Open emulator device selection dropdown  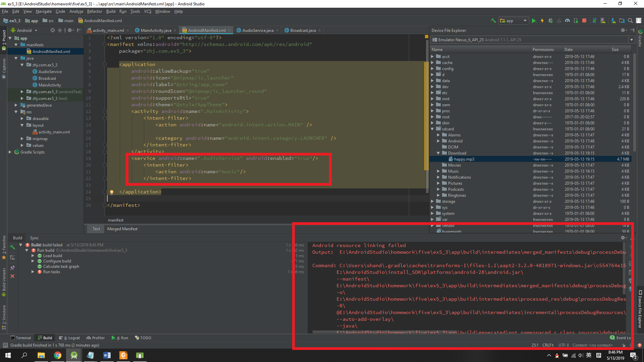pyautogui.click(x=533, y=40)
